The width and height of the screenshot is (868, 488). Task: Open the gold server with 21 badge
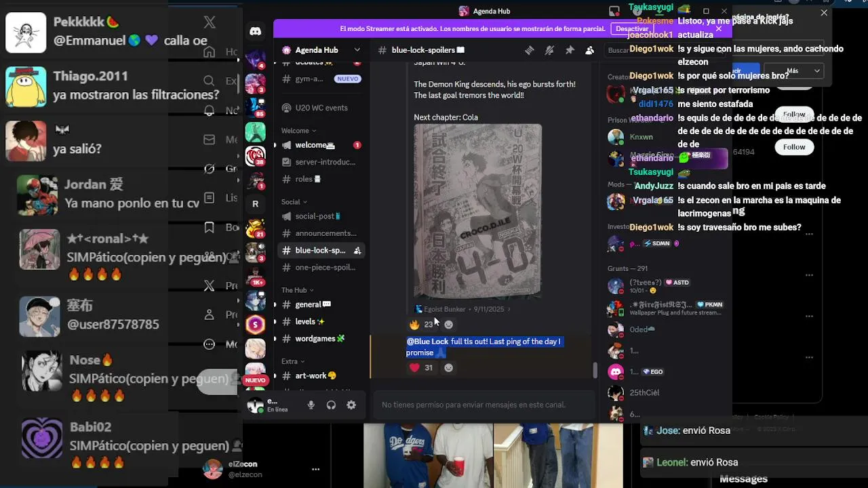click(256, 228)
